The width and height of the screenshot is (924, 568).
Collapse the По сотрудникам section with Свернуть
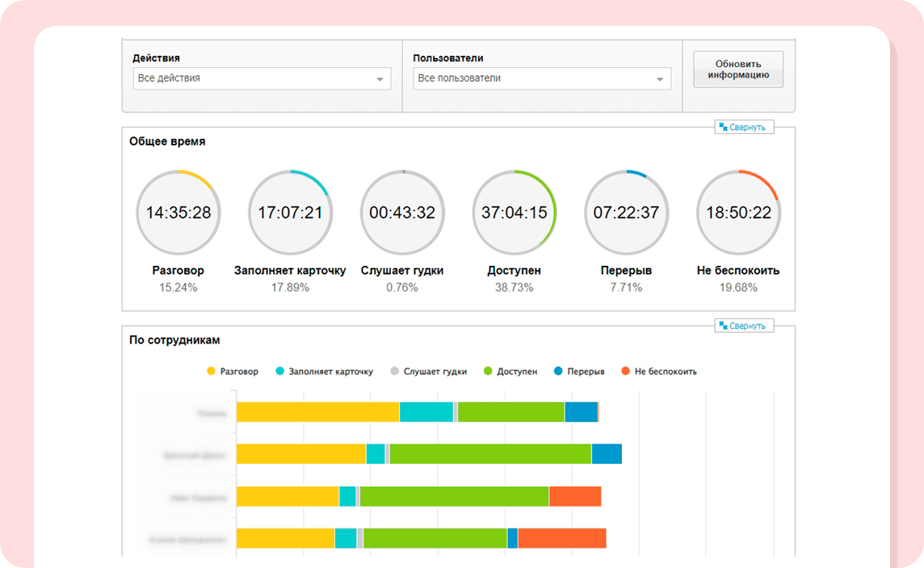point(744,326)
